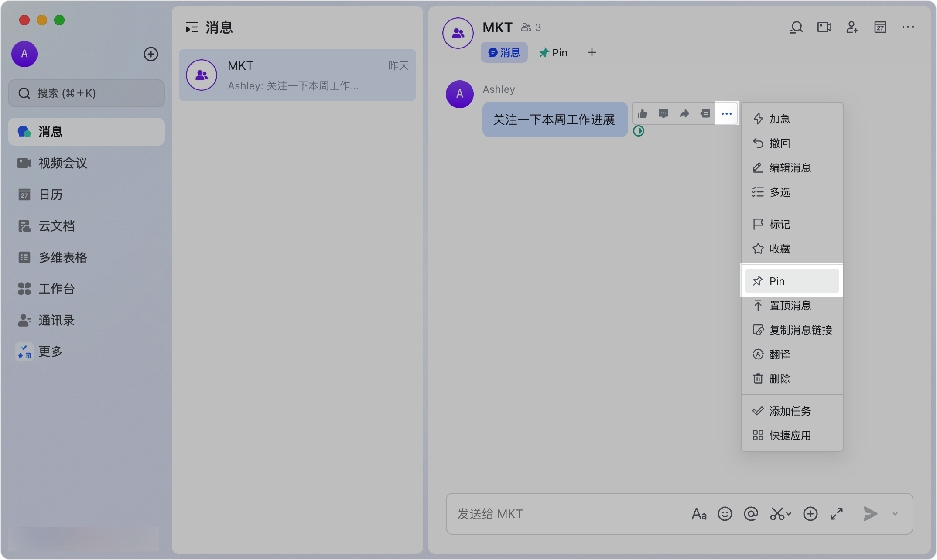Screen dimensions: 937x560
Task: Open 工作台 in the sidebar
Action: [86, 289]
